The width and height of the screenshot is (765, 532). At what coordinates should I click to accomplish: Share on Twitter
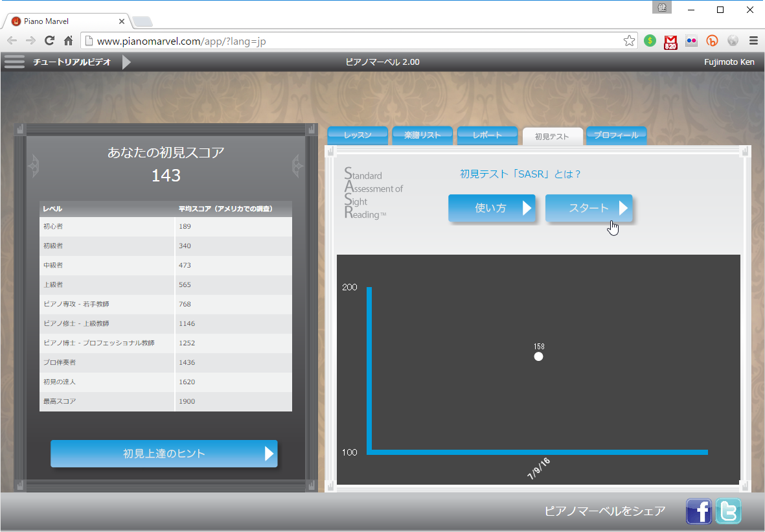729,511
